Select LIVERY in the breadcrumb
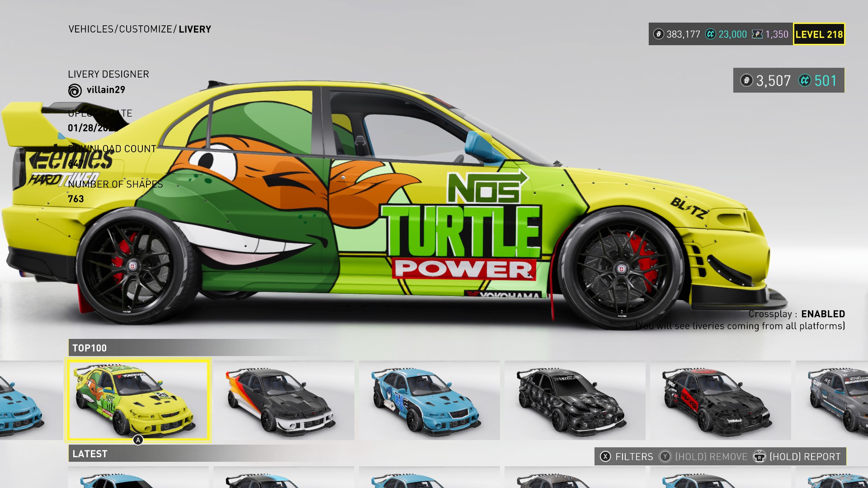 click(195, 29)
